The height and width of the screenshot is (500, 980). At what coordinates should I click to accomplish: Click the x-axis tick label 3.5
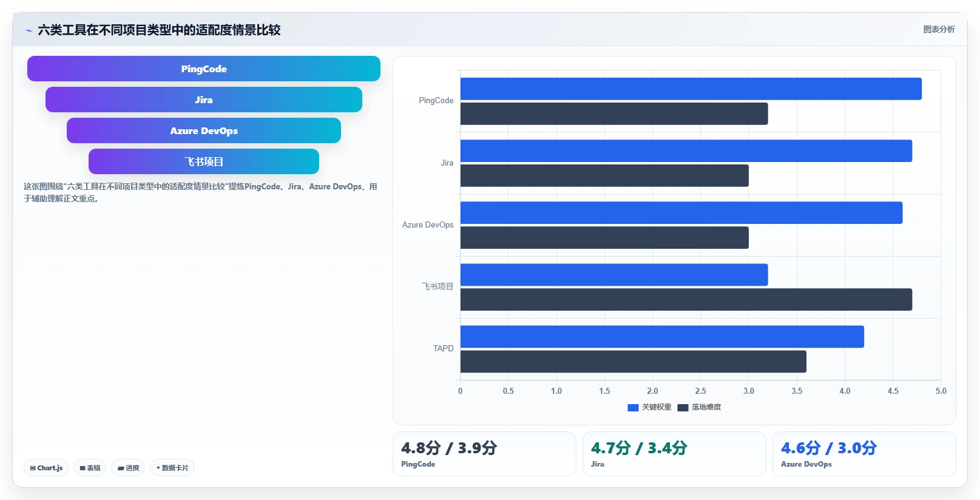(797, 391)
